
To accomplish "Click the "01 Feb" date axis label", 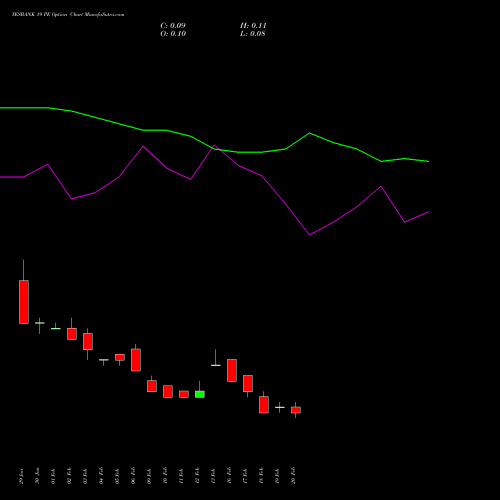I will (x=54, y=476).
